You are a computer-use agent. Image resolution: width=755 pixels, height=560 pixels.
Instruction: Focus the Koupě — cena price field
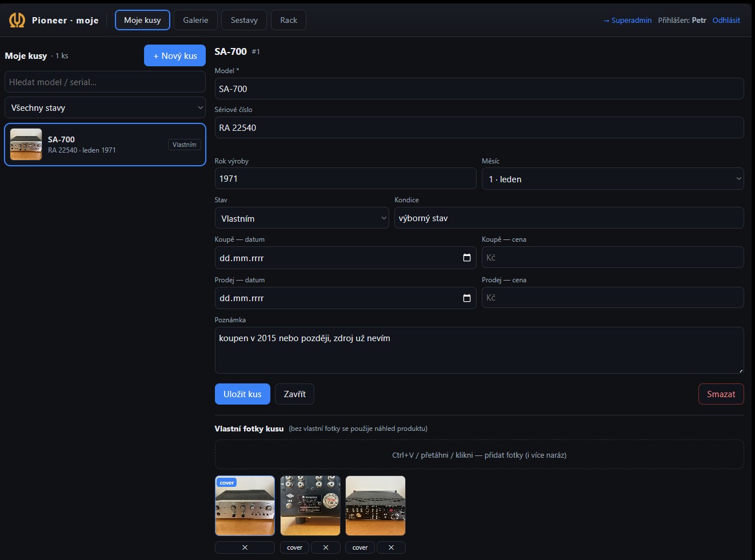click(x=613, y=257)
